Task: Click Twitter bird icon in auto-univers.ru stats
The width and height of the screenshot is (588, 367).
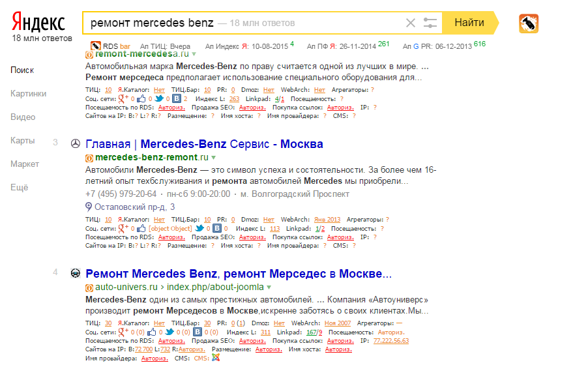Action: point(170,332)
